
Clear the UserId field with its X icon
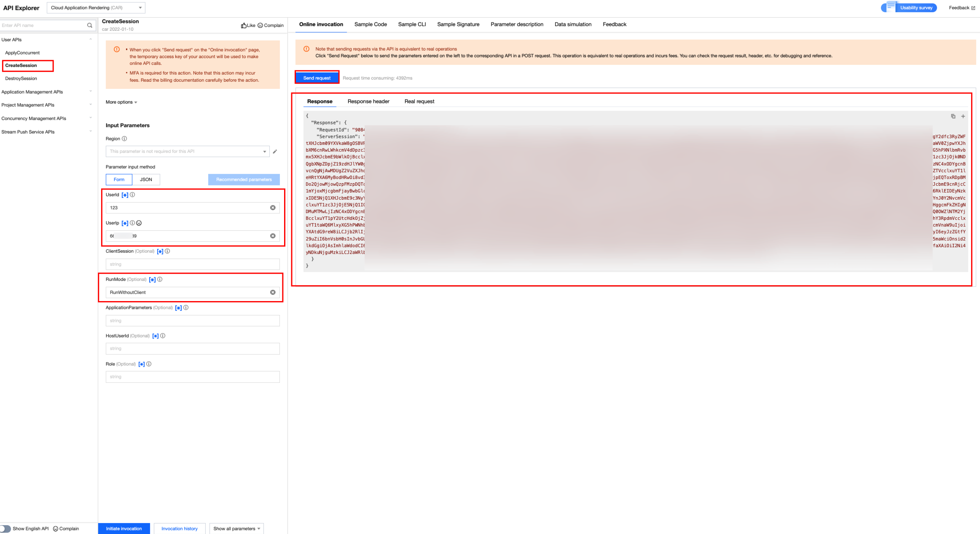point(273,208)
